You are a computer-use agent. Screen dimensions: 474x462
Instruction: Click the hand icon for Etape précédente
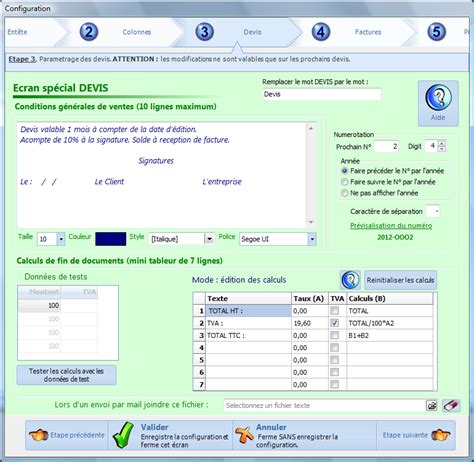point(38,435)
